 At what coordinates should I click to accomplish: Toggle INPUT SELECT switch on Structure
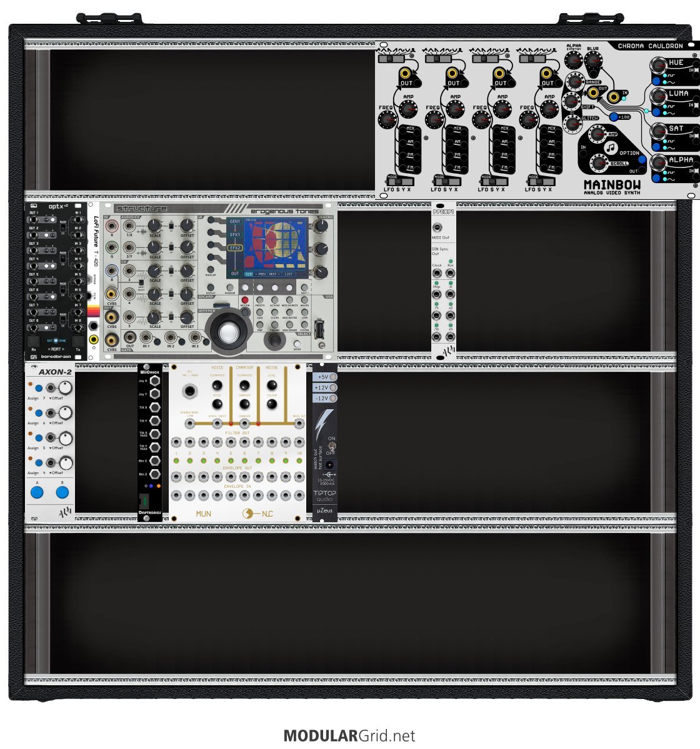click(141, 282)
